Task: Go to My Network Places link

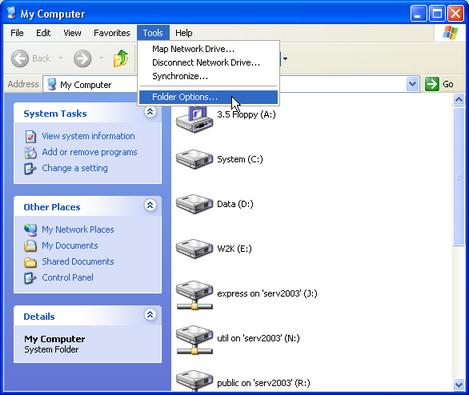Action: (x=78, y=229)
